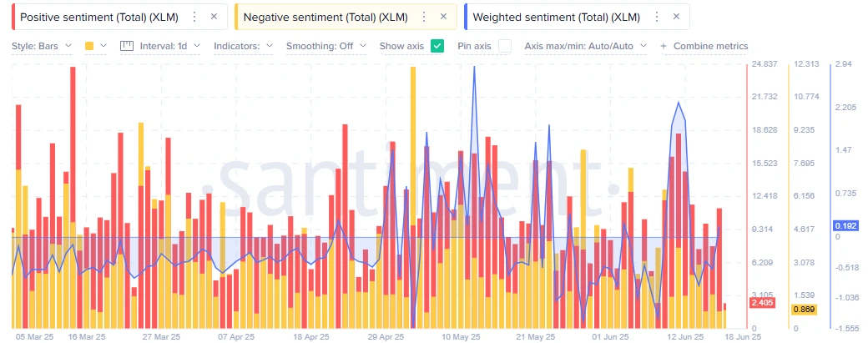Viewport: 868px width, 343px height.
Task: Open three-dot menu for Weighted sentiment metric
Action: point(657,18)
